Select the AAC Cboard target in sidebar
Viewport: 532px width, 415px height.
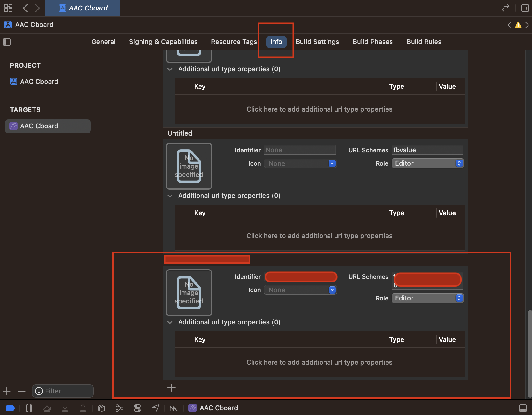(x=48, y=126)
